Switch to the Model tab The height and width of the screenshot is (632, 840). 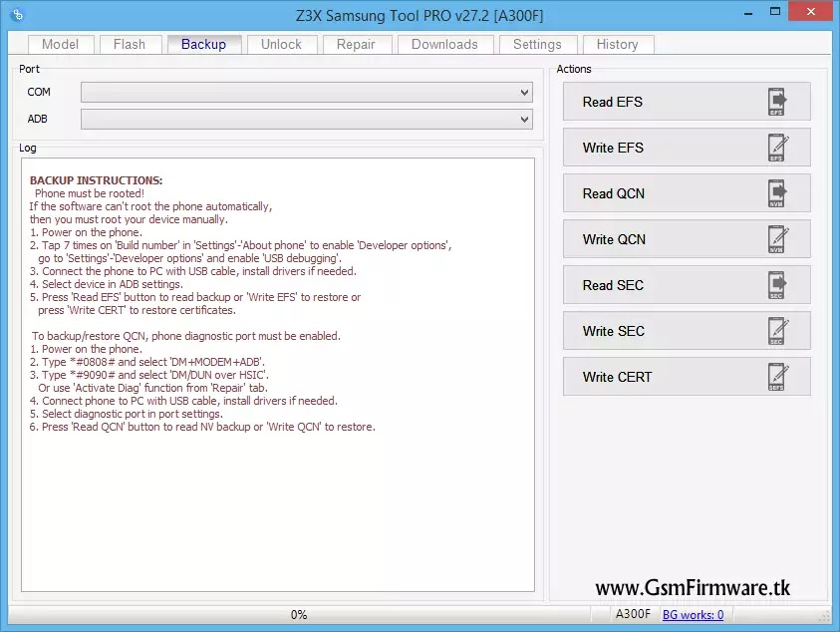[61, 45]
